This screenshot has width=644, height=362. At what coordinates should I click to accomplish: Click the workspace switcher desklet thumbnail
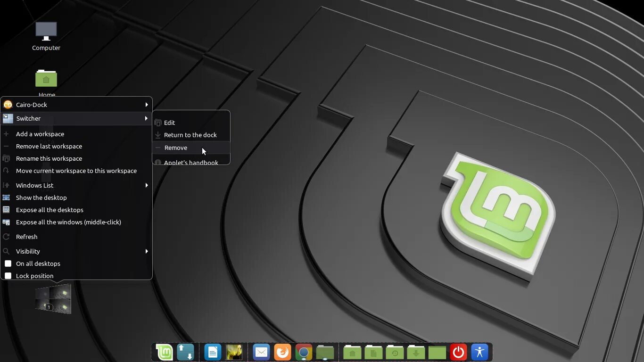(53, 299)
